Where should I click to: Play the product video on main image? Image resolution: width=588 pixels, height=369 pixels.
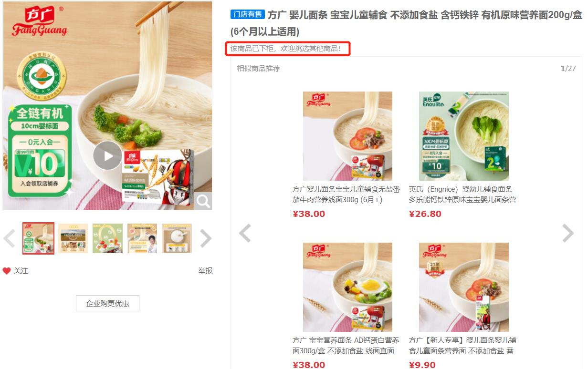[x=107, y=155]
